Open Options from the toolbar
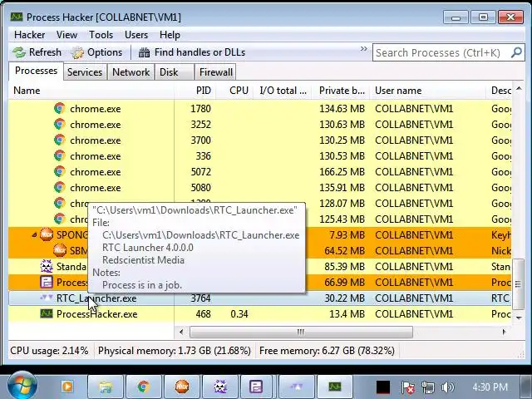The height and width of the screenshot is (399, 532). point(96,52)
